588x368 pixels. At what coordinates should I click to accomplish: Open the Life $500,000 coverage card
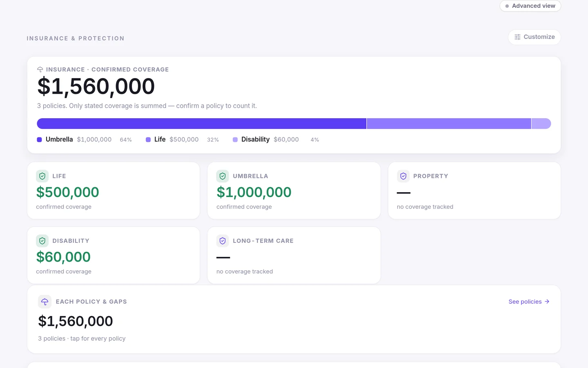click(x=114, y=191)
